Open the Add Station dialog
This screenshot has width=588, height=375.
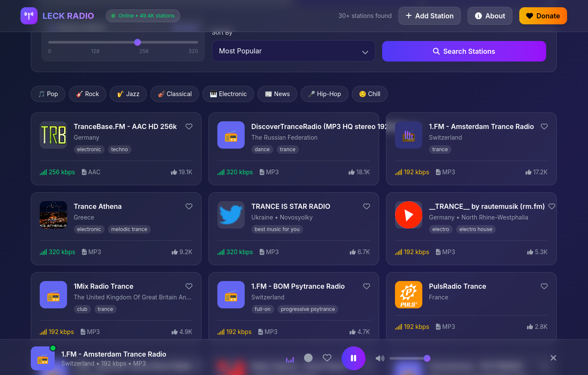430,16
